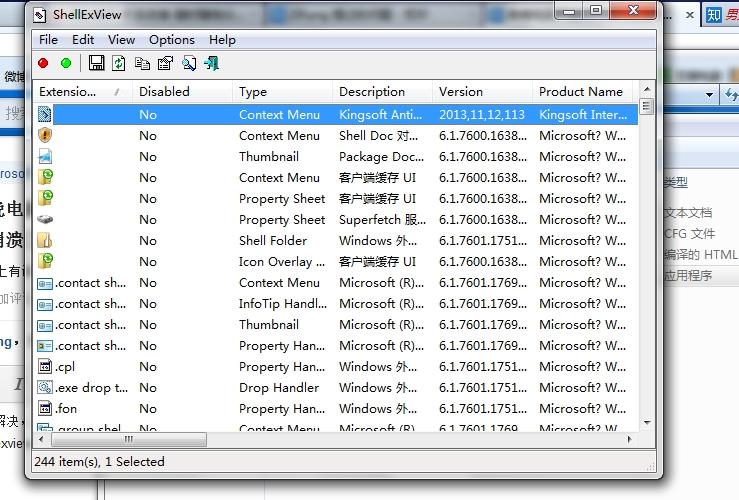
Task: Open the View menu
Action: 121,40
